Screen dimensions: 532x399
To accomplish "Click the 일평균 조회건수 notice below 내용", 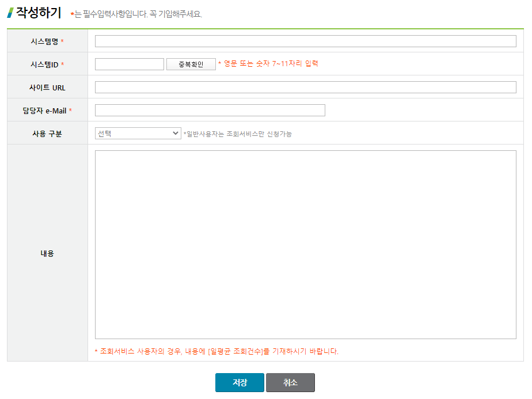I will pos(216,351).
